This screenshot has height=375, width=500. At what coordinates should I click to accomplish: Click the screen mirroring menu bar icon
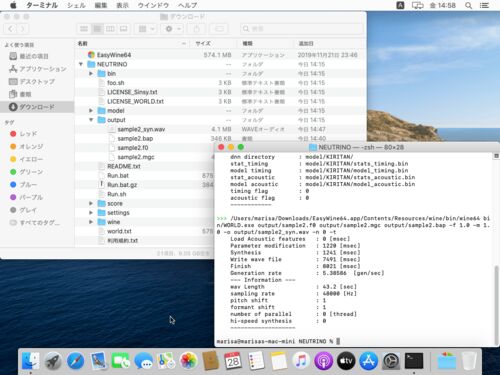tap(417, 5)
